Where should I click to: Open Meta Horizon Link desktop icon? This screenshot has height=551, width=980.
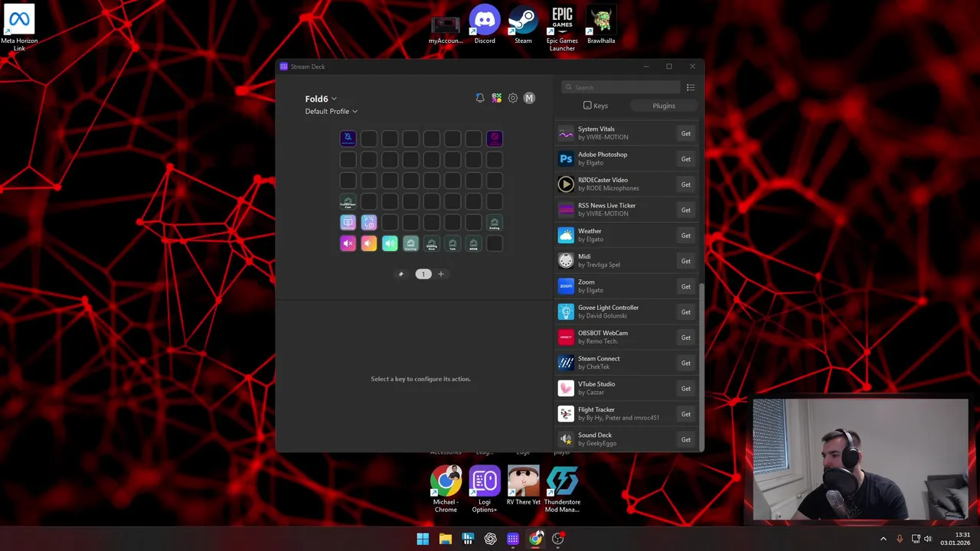pos(19,29)
